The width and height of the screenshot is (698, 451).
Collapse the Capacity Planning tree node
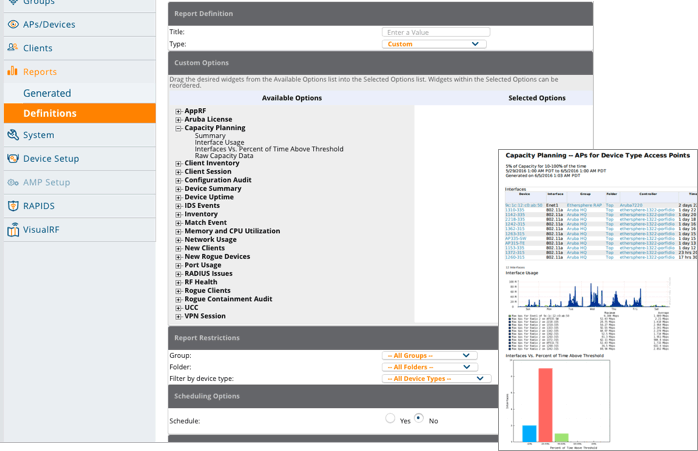click(x=179, y=129)
